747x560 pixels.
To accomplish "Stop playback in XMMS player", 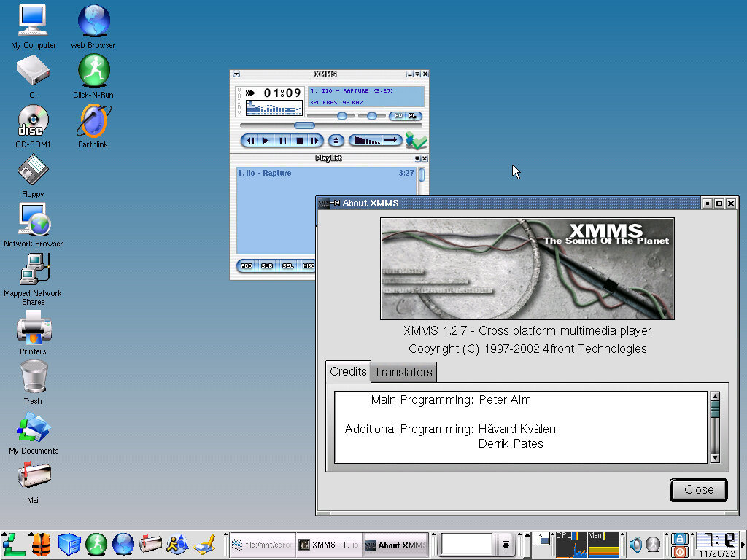I will click(x=298, y=141).
